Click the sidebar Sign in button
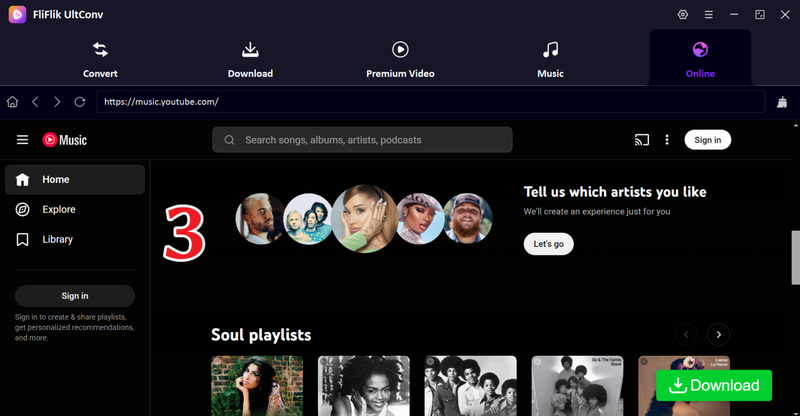This screenshot has width=800, height=416. click(x=75, y=296)
